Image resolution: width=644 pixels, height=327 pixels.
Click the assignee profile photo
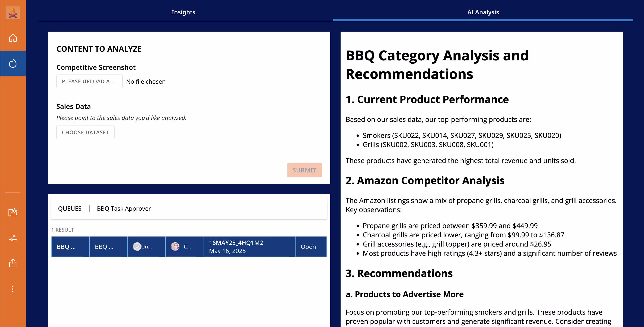(x=175, y=247)
